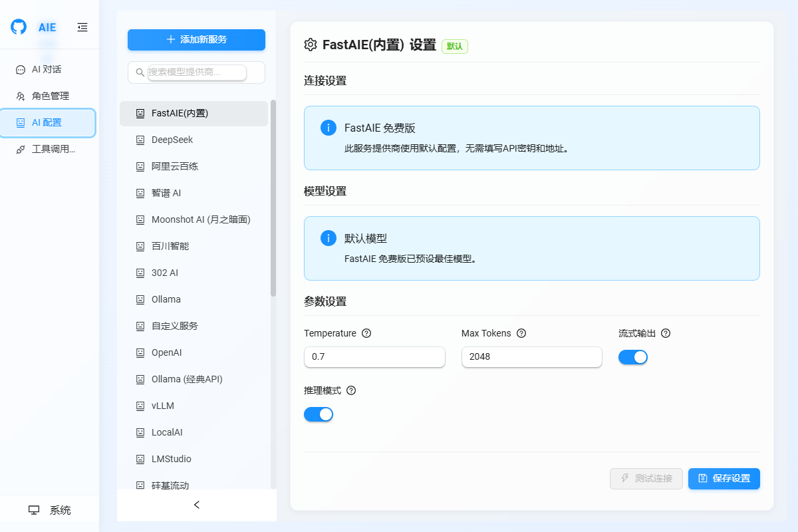Click the robot icon beside OpenAI
Viewport: 798px width, 532px height.
pos(140,352)
